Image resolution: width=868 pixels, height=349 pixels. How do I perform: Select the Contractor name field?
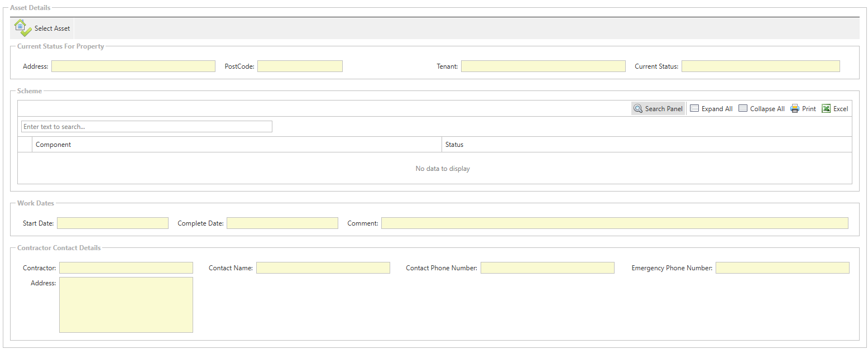126,268
